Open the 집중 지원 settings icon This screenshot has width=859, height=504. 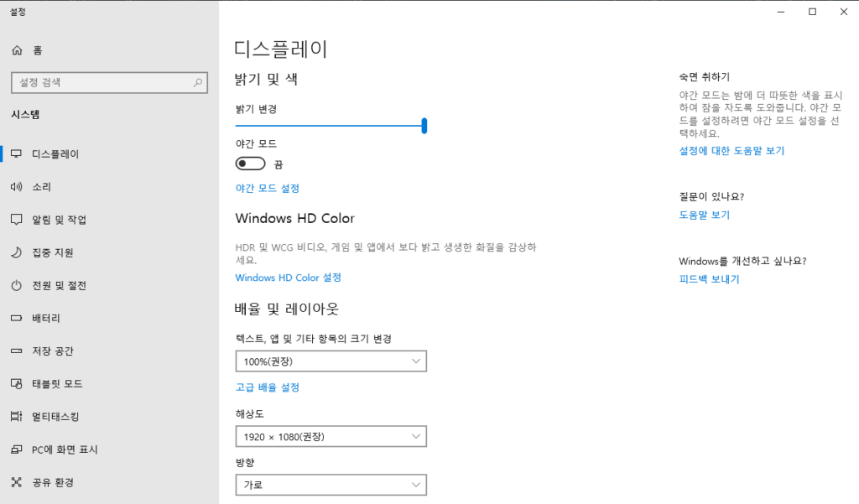(x=15, y=252)
